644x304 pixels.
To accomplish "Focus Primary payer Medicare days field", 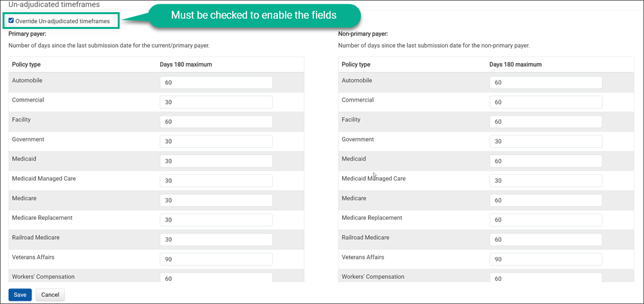I will pyautogui.click(x=216, y=201).
